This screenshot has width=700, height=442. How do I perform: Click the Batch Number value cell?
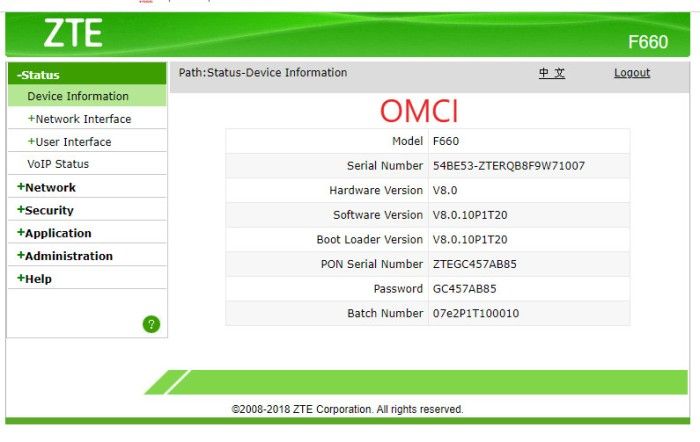[x=475, y=314]
